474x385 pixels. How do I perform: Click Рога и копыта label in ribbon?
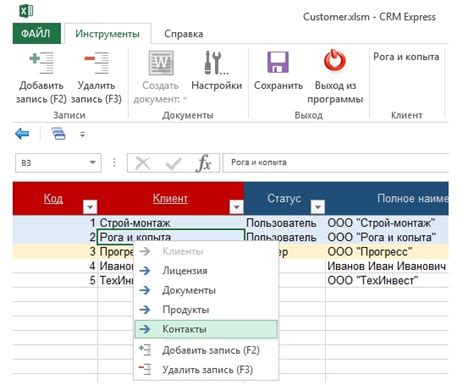tap(406, 57)
